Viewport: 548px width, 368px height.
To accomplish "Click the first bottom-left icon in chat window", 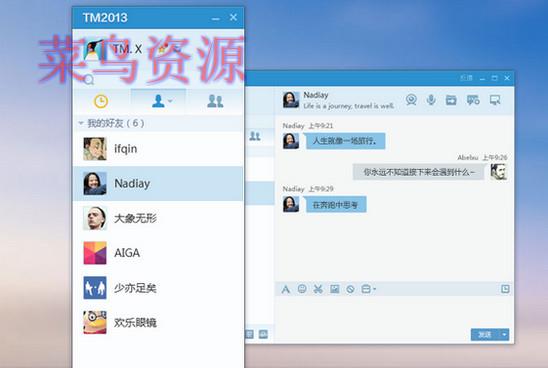I will point(250,334).
